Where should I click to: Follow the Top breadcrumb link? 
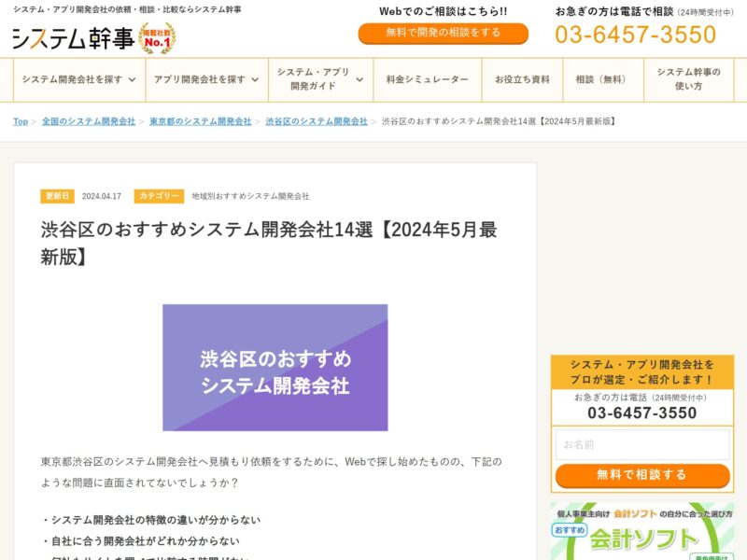(21, 121)
